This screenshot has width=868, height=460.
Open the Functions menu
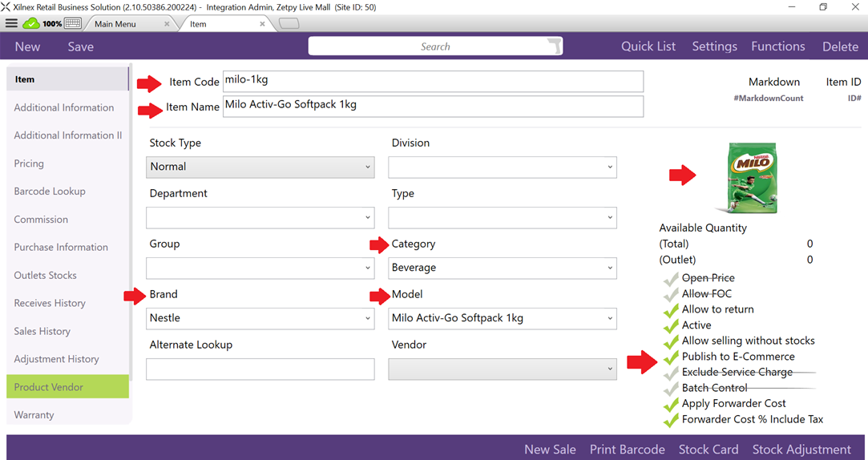coord(777,46)
